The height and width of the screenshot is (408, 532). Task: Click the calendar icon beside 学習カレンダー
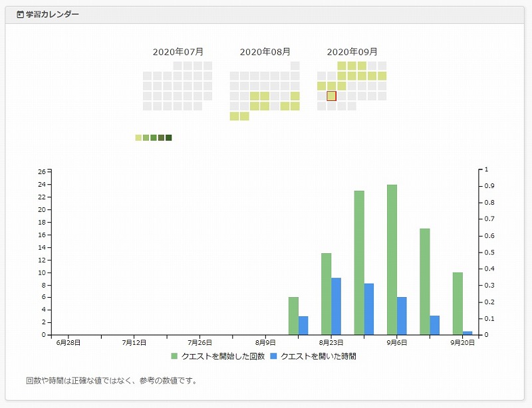click(x=20, y=14)
